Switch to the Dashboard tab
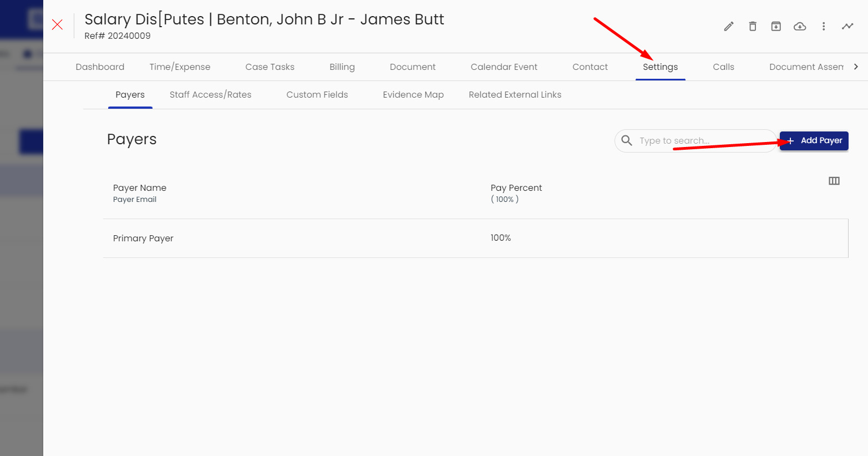Screen dimensions: 868x456 (x=100, y=67)
